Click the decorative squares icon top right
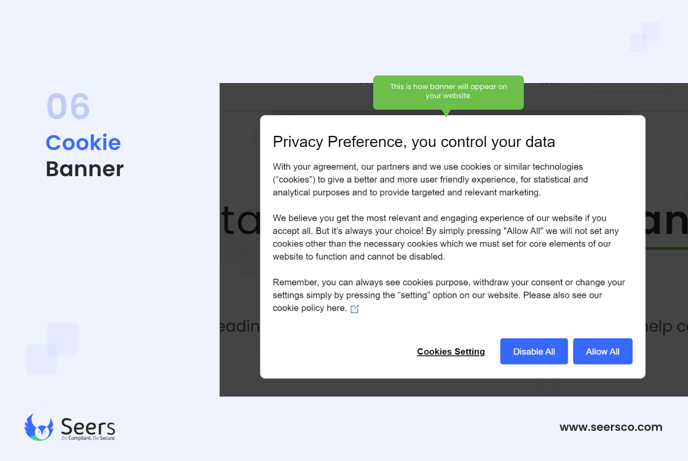This screenshot has height=461, width=688. point(645,37)
